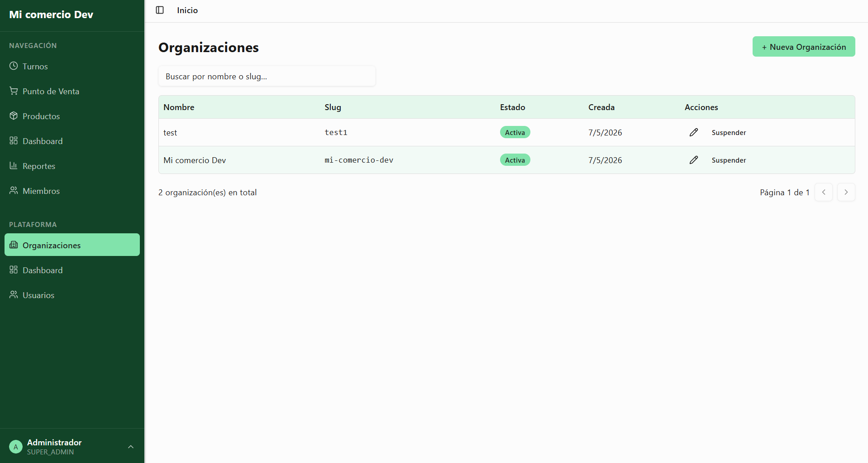Expand the Administrador user menu chevron
The image size is (868, 463).
click(131, 447)
